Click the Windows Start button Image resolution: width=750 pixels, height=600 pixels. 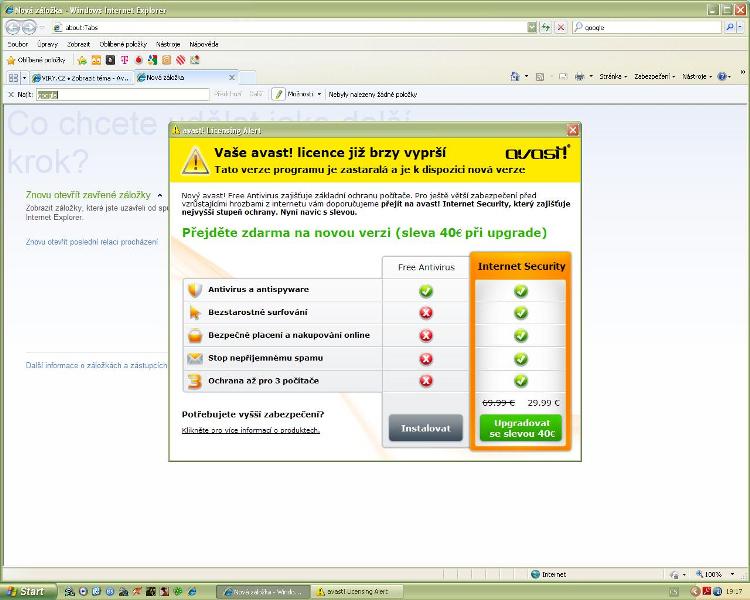click(x=27, y=591)
